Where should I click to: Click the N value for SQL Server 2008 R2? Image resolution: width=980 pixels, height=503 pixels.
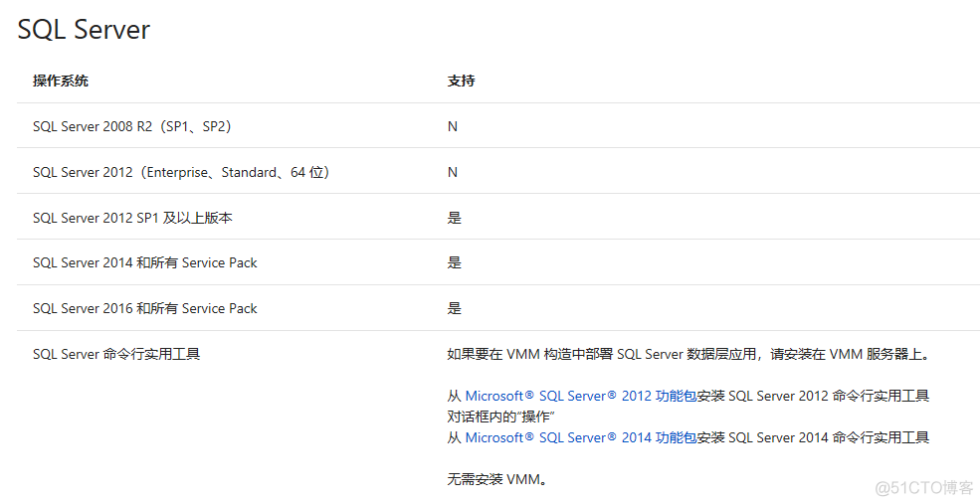453,126
